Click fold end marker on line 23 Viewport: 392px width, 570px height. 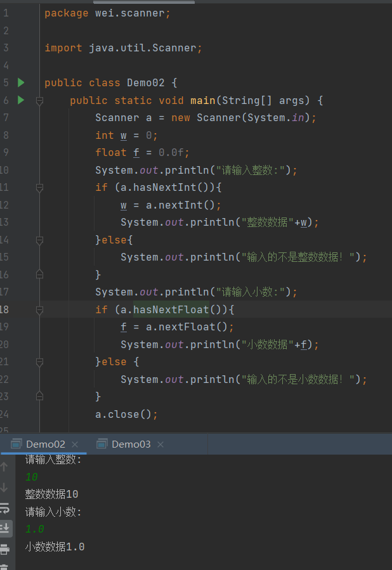pyautogui.click(x=39, y=396)
